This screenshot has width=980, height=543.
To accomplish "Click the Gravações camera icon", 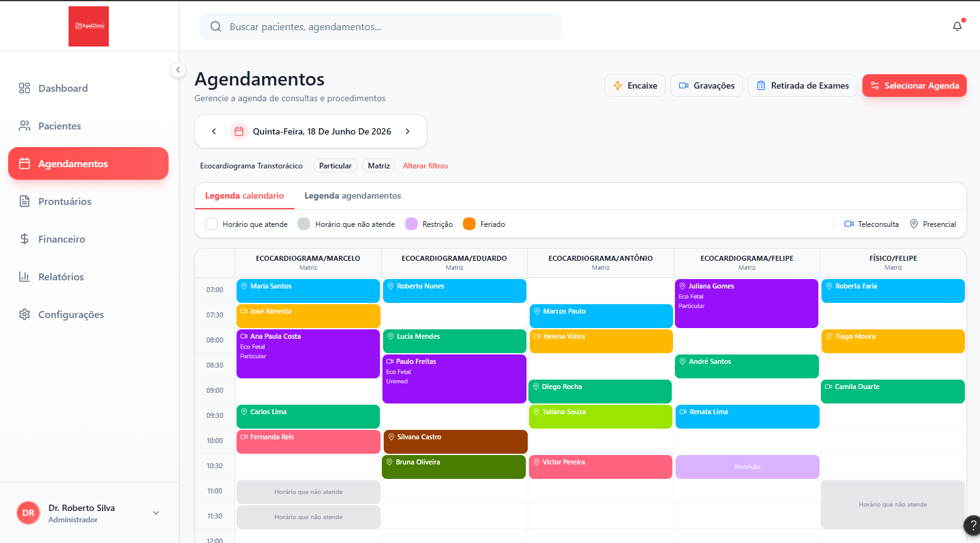I will click(x=684, y=85).
